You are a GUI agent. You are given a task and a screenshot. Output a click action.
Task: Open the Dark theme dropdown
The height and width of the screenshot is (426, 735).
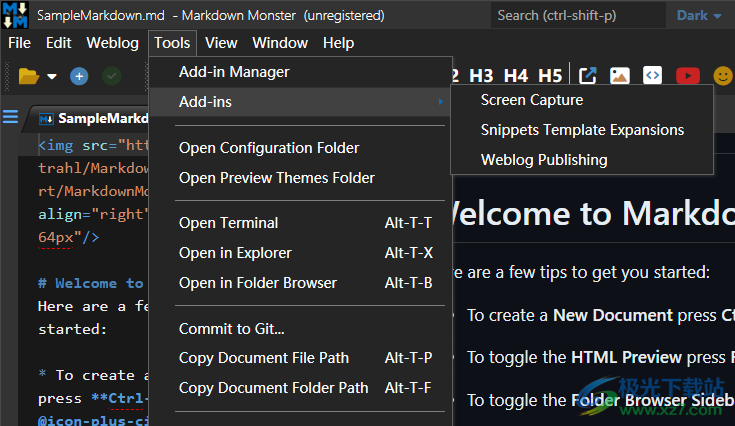click(x=699, y=15)
